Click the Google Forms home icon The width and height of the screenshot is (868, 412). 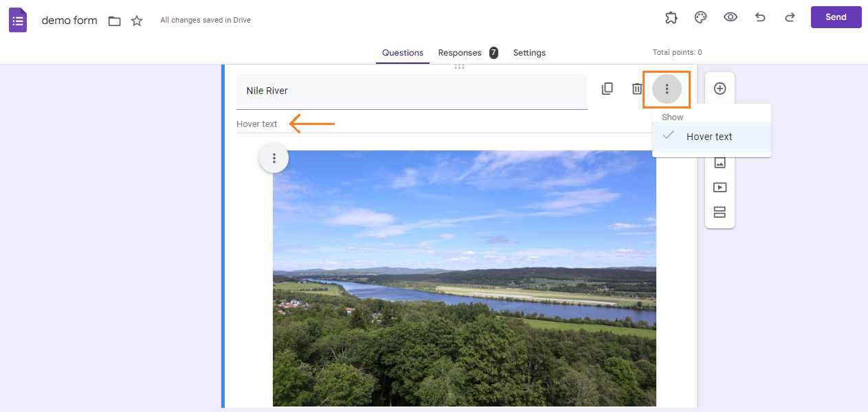18,20
